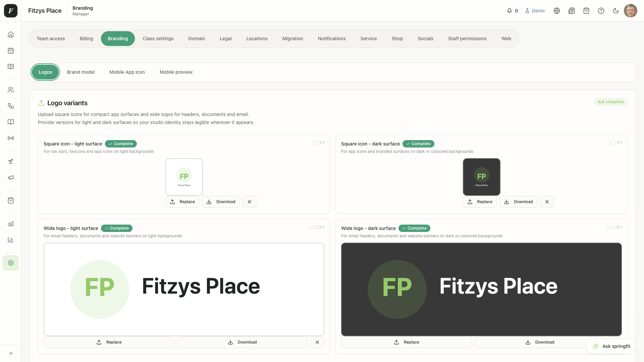The height and width of the screenshot is (362, 644).
Task: Remove square icon dark surface logo
Action: 547,202
